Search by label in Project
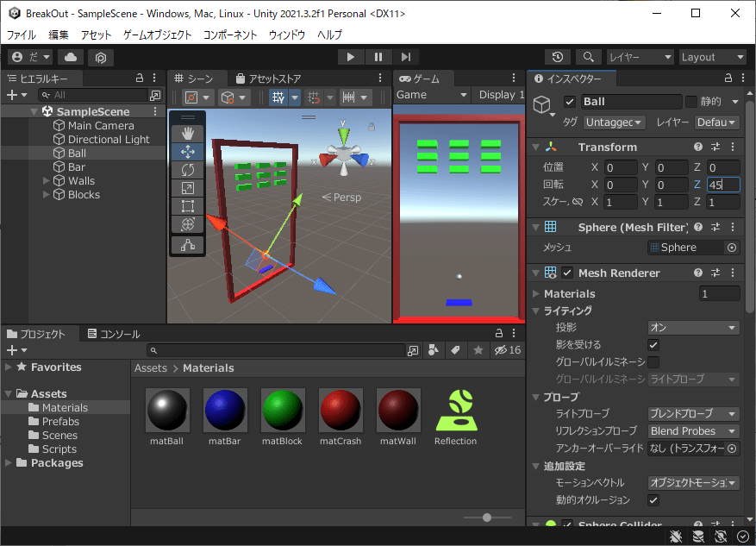The width and height of the screenshot is (756, 546). pyautogui.click(x=456, y=350)
